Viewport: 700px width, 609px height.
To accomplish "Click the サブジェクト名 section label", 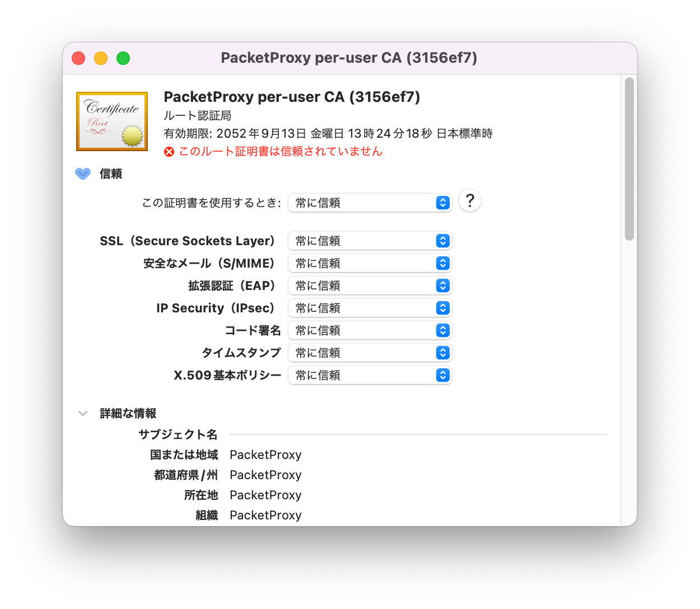I will (x=178, y=434).
